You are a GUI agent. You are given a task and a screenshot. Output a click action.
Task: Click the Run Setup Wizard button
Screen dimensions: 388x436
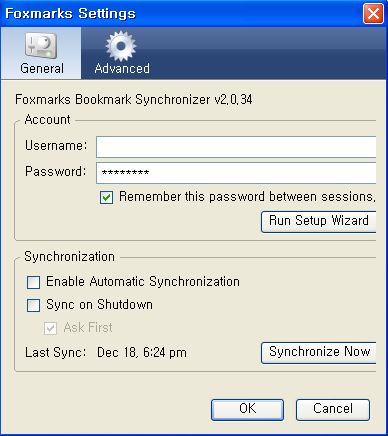[319, 221]
